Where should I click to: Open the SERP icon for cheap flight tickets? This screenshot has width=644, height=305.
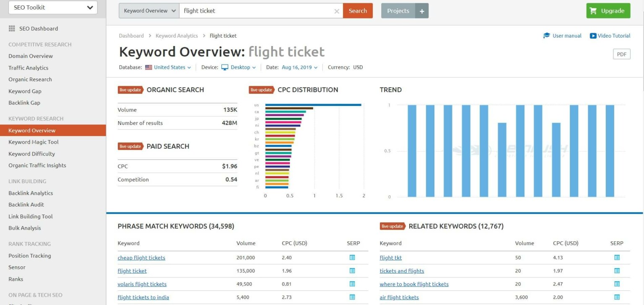tap(352, 257)
